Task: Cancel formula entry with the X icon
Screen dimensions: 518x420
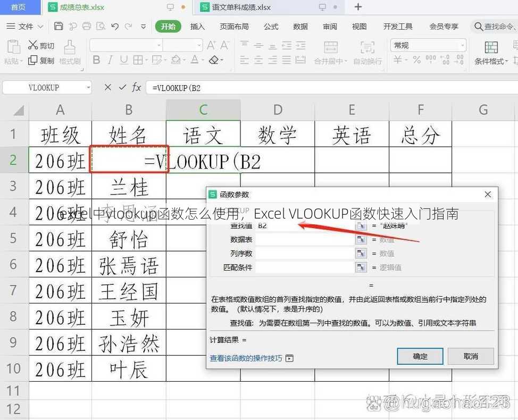Action: click(x=108, y=88)
